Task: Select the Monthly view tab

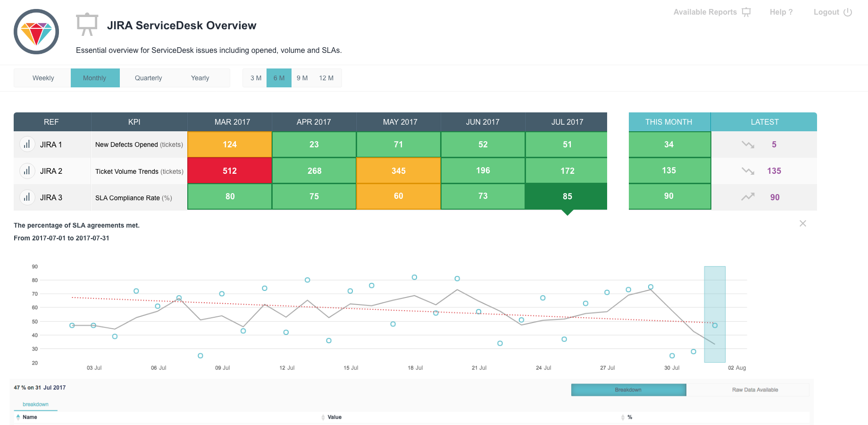Action: tap(95, 78)
